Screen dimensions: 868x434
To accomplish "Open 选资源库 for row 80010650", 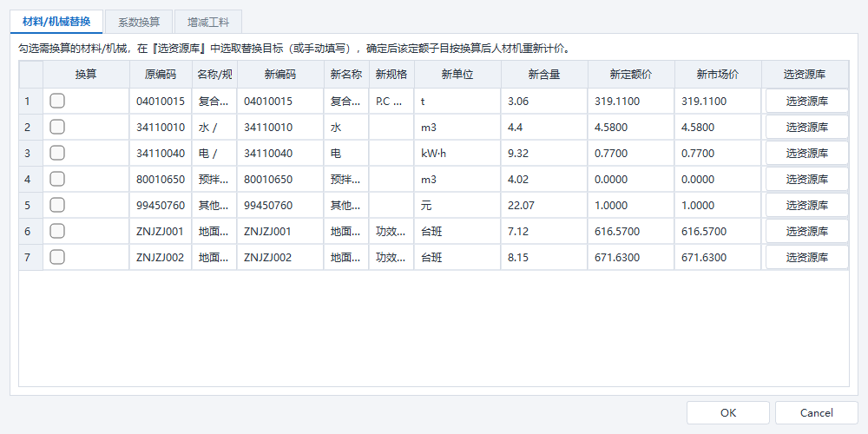I will (806, 180).
